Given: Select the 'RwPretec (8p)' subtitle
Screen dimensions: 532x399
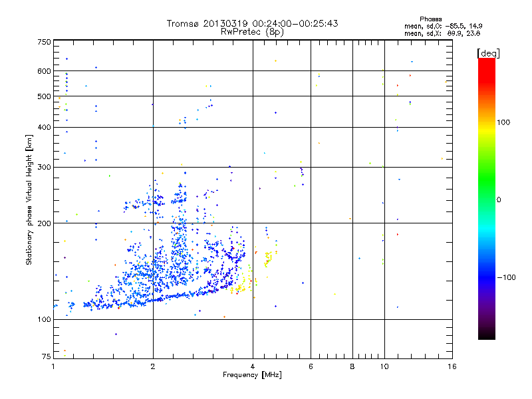Looking at the screenshot, I should click(x=252, y=32).
